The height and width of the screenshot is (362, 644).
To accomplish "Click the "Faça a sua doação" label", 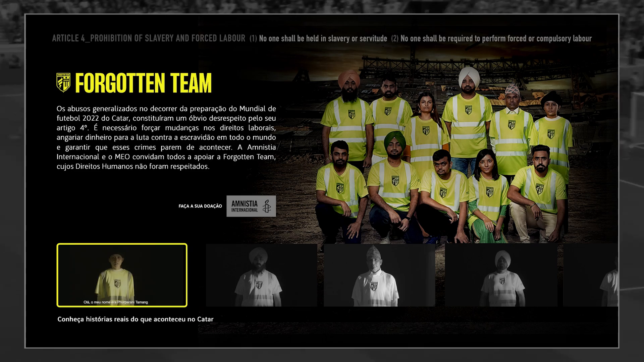I will [200, 206].
